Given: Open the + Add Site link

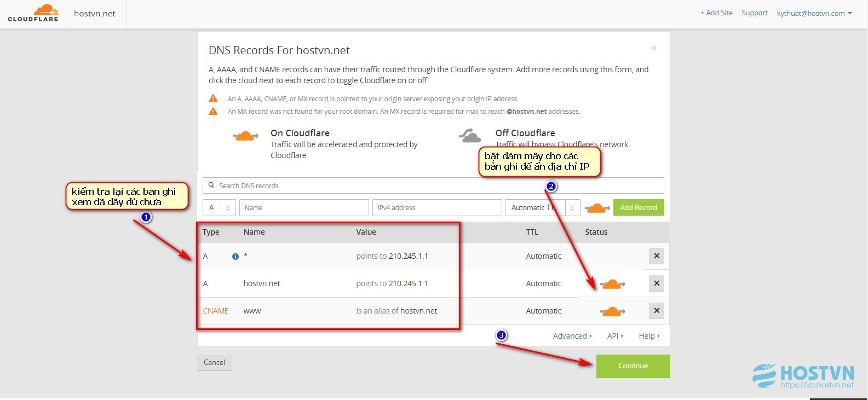Looking at the screenshot, I should pyautogui.click(x=716, y=13).
